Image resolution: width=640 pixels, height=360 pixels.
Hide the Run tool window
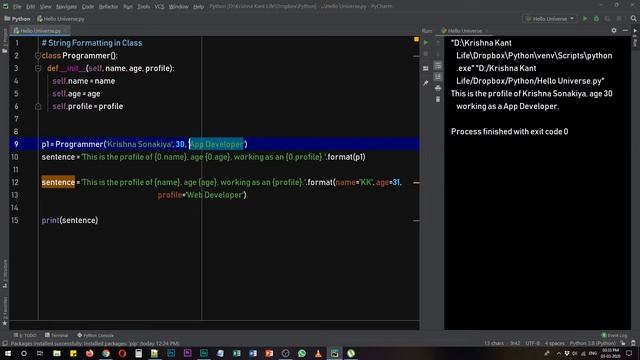coord(625,31)
